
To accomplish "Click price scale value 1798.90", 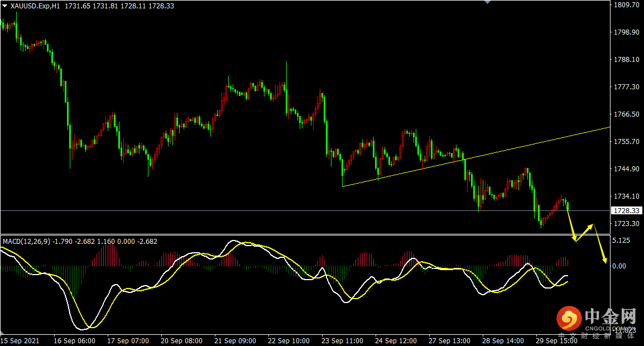I will click(626, 32).
